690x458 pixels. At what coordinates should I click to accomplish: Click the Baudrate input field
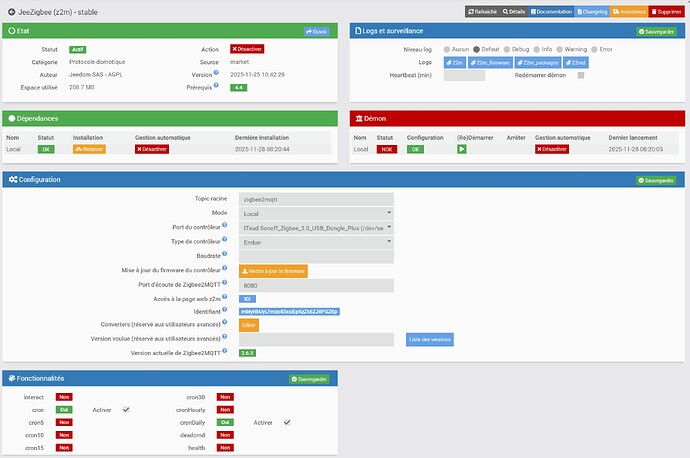tap(316, 256)
